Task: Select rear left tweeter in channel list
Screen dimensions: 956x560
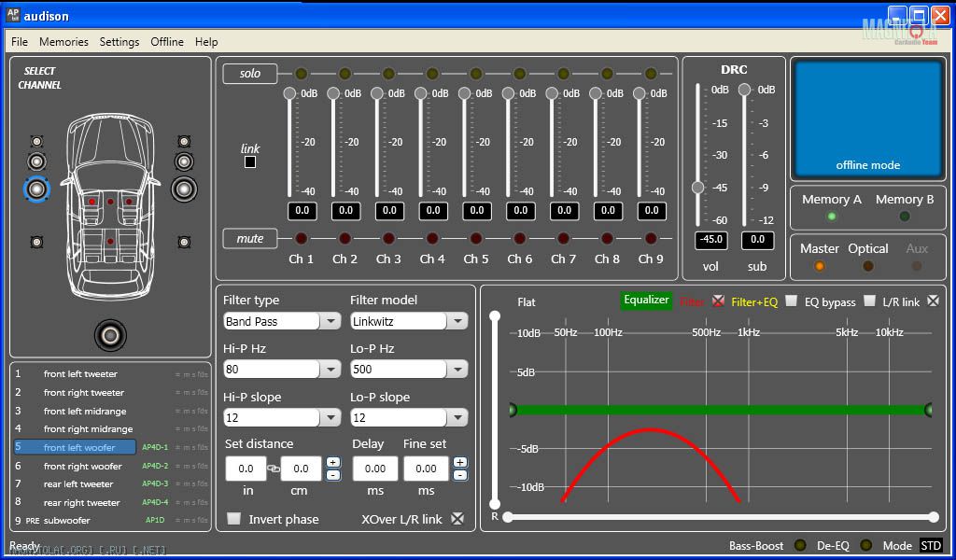Action: (x=78, y=483)
